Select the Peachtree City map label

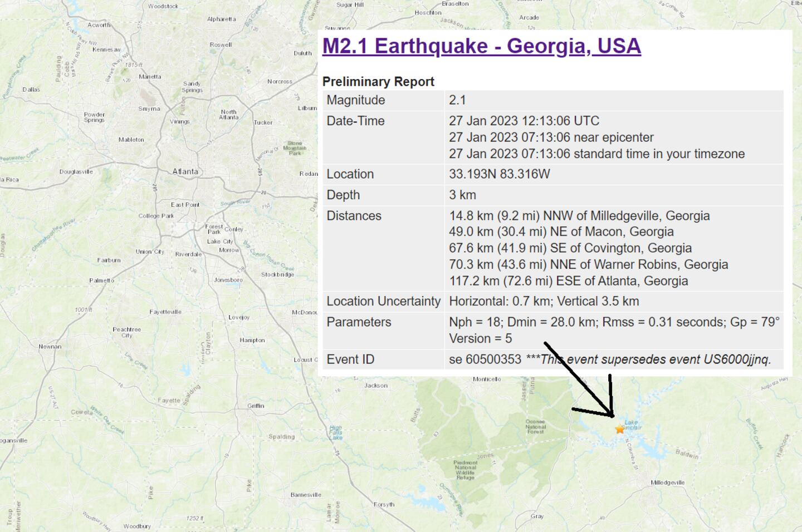(127, 332)
